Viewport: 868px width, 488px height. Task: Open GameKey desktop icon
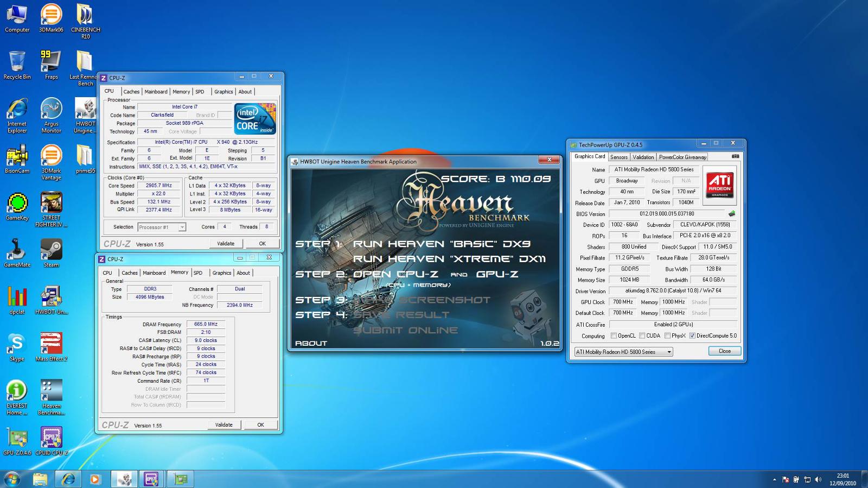click(x=17, y=206)
